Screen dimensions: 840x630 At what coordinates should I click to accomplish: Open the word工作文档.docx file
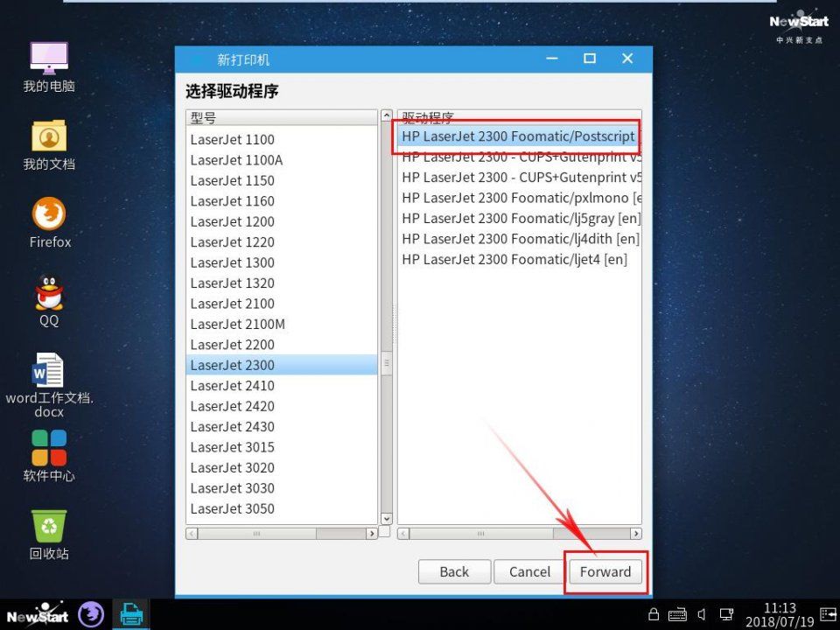pos(49,371)
